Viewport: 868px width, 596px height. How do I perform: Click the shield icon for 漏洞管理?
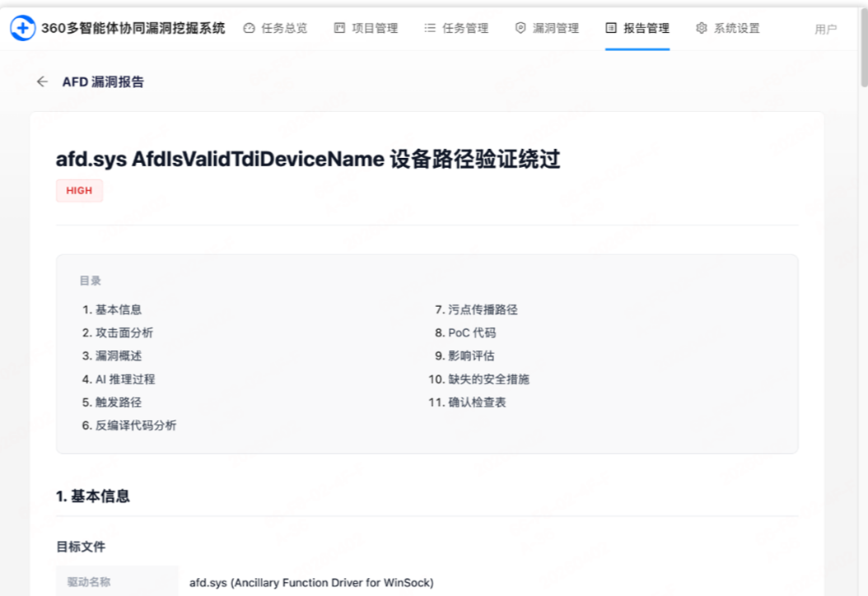tap(520, 28)
